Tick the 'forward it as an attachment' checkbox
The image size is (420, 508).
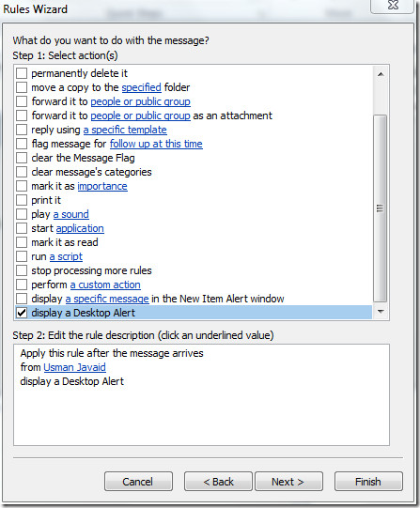(x=22, y=115)
